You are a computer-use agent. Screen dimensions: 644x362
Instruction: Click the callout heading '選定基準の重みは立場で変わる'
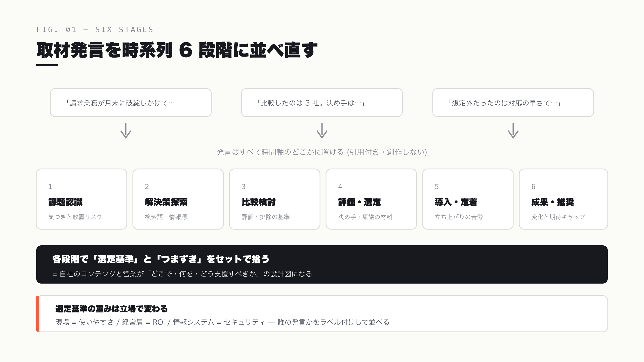coord(111,309)
